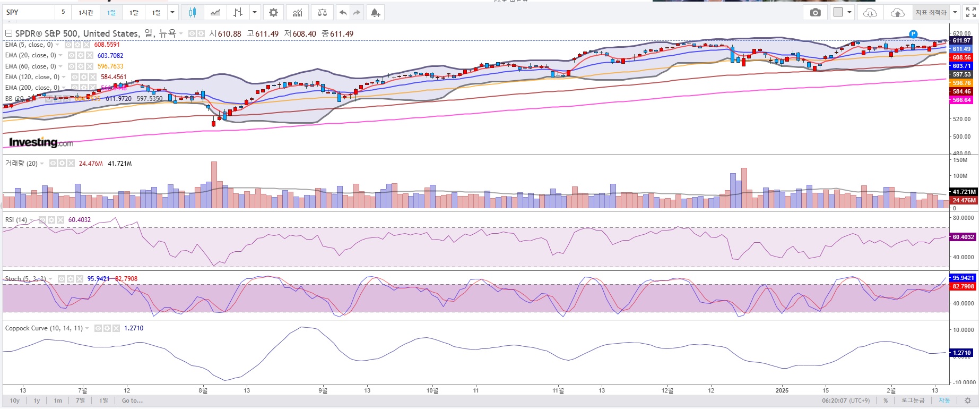Set the date range to 1y
Screen dimensions: 980x409
pos(37,401)
